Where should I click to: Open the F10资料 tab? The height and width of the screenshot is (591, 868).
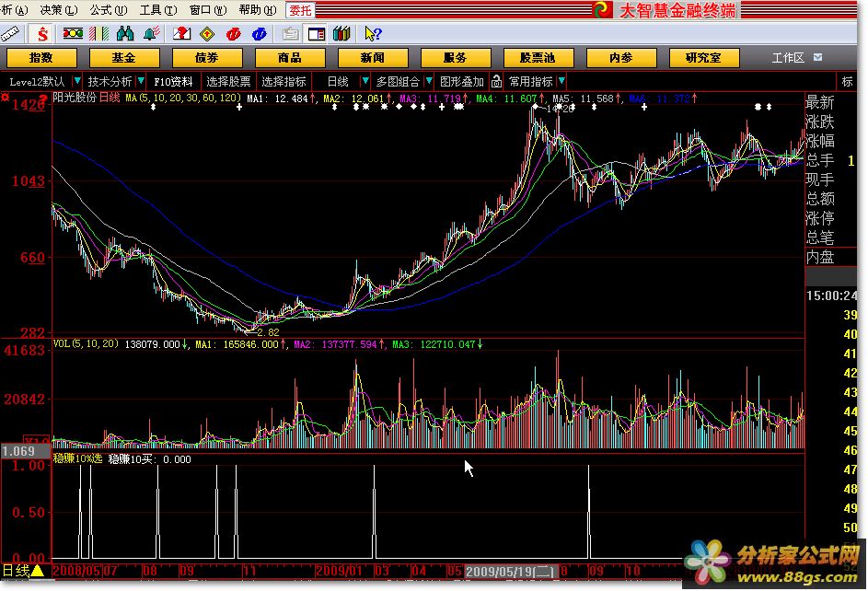(173, 82)
